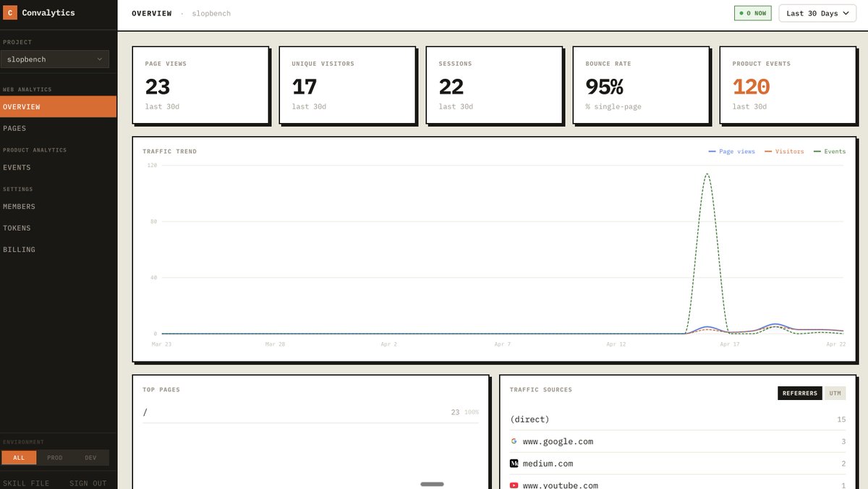
Task: Click the medium.com source row text
Action: tap(548, 464)
